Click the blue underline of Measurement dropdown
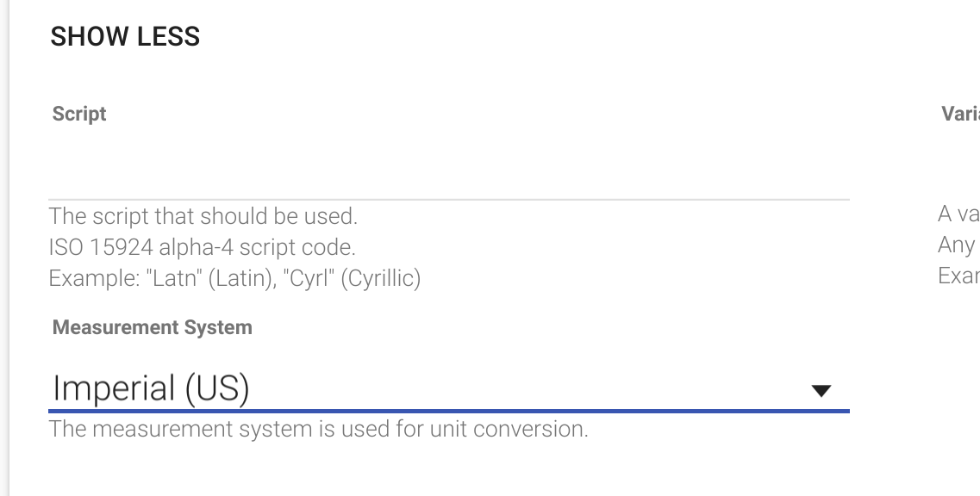 point(449,411)
